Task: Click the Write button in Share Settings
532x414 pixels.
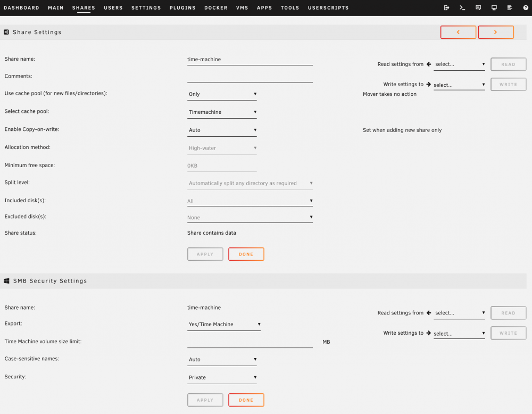Action: click(508, 85)
